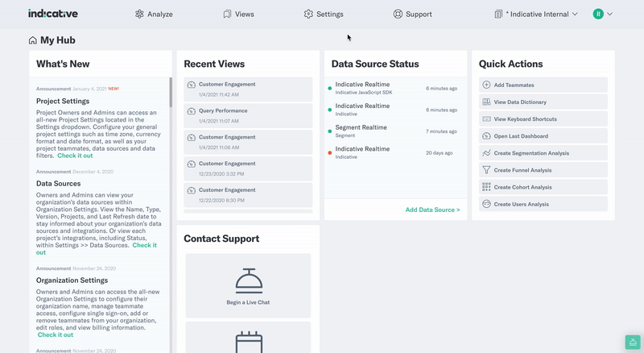Image resolution: width=644 pixels, height=353 pixels.
Task: Click the Cohort Analysis grid icon
Action: pyautogui.click(x=486, y=187)
